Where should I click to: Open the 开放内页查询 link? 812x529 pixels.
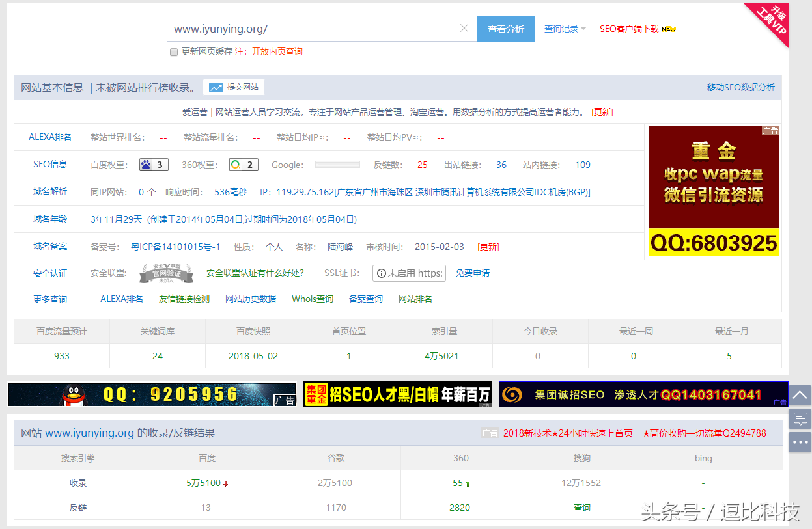277,51
